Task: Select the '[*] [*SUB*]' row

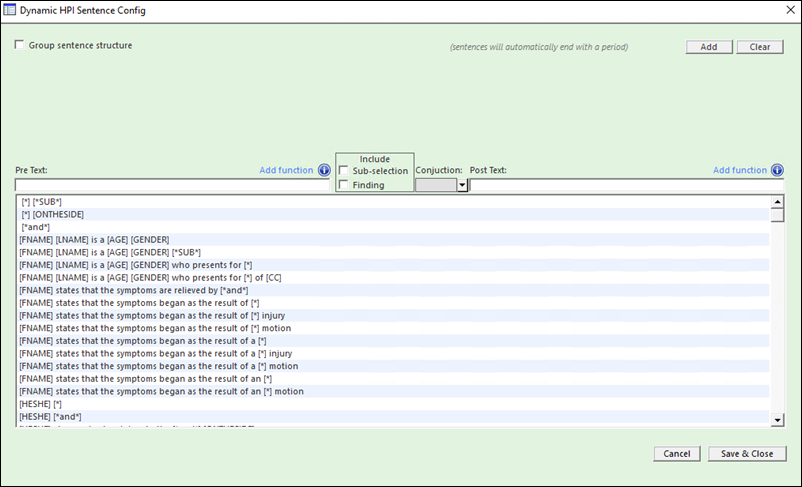Action: [x=393, y=202]
